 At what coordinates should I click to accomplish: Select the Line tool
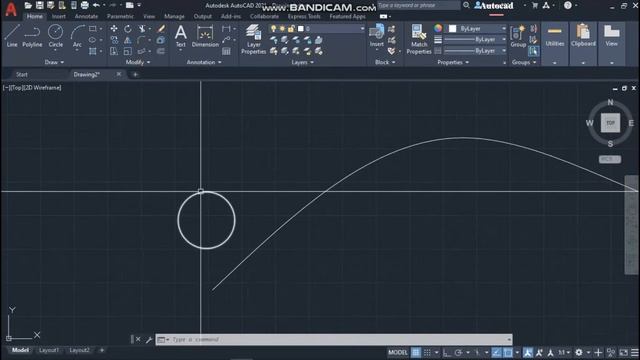click(x=12, y=36)
